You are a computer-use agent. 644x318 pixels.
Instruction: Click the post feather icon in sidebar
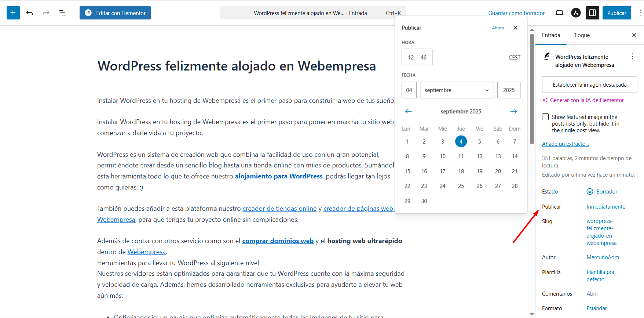(x=547, y=56)
